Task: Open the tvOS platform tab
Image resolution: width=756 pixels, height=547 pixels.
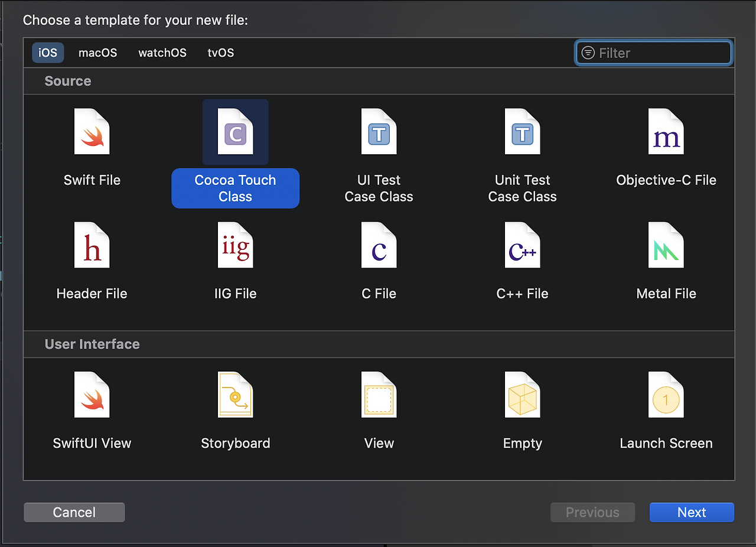Action: 221,53
